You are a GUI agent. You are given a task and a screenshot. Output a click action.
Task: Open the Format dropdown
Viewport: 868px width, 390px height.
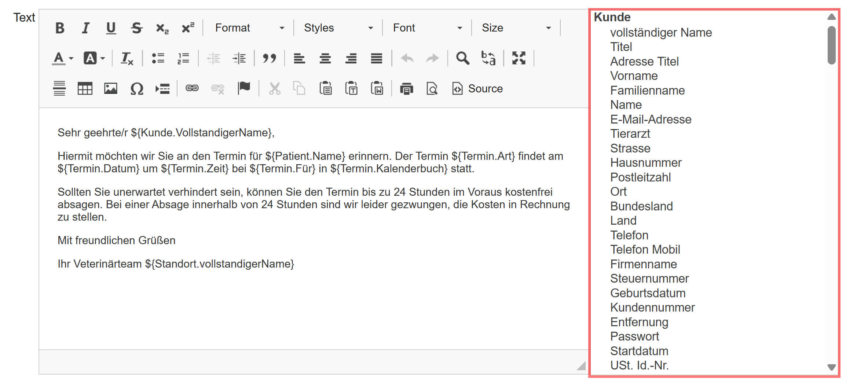pos(249,28)
